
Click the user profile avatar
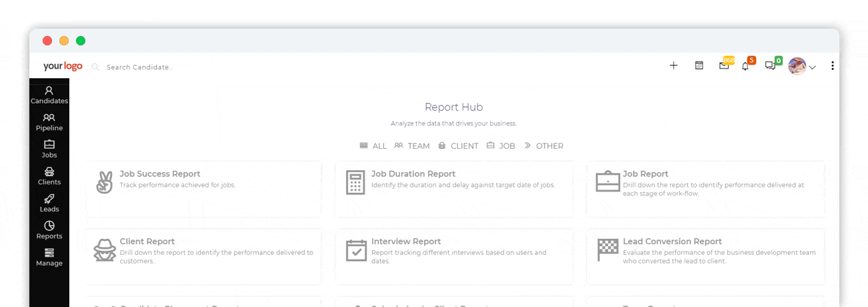tap(797, 65)
